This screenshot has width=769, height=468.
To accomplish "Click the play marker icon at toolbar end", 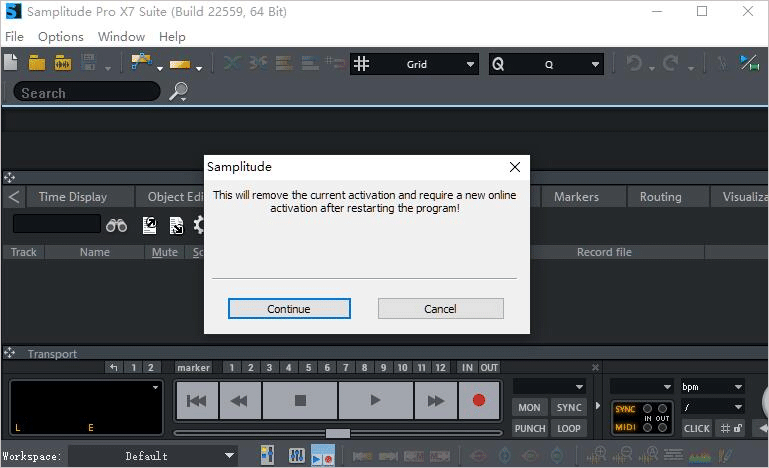I will pos(749,63).
